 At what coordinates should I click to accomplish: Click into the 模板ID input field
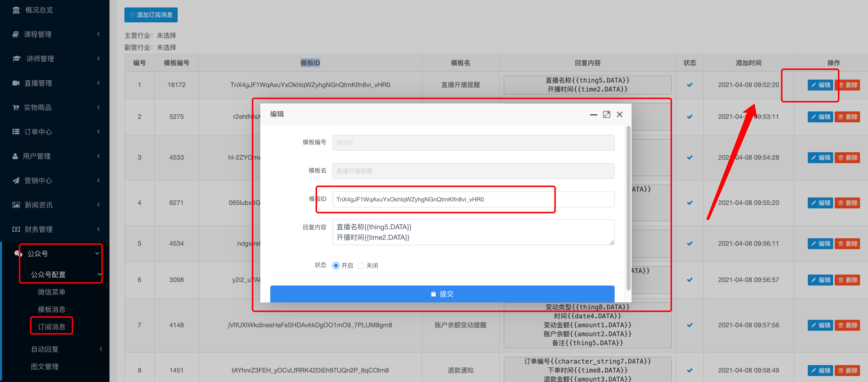pos(473,199)
